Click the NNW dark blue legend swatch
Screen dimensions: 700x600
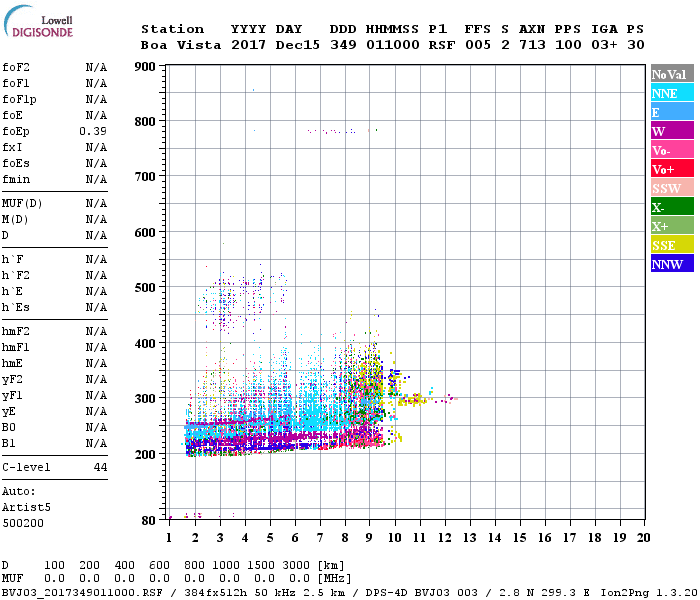pos(672,263)
